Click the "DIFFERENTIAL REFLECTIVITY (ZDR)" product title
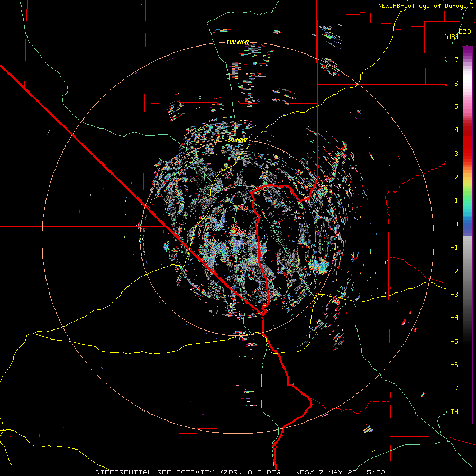 pos(170,472)
